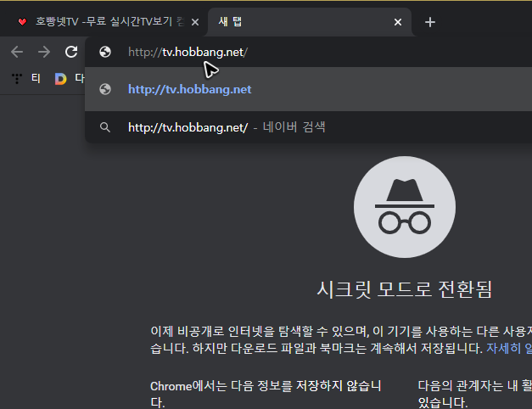Open the Daum D bookmark icon

pyautogui.click(x=61, y=79)
